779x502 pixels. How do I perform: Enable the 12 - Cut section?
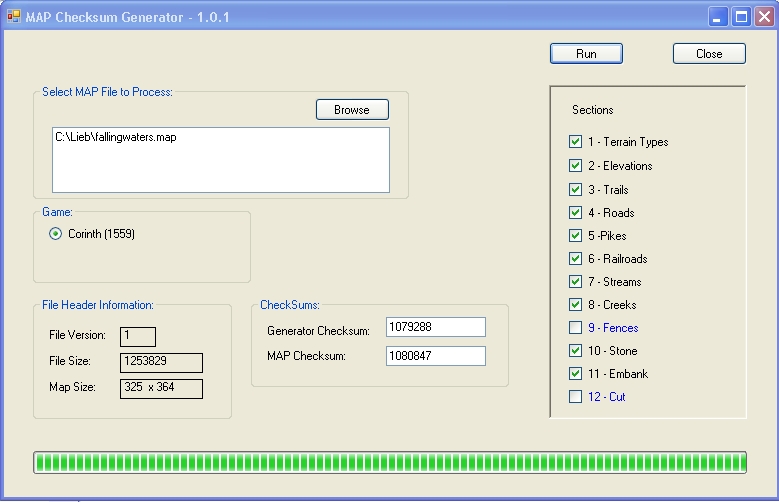click(x=575, y=397)
